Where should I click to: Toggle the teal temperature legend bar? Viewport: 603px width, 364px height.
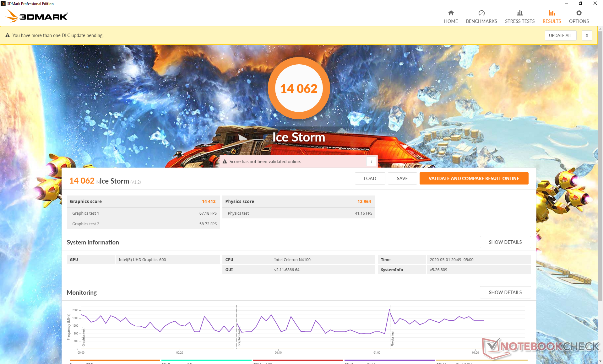[x=206, y=360]
